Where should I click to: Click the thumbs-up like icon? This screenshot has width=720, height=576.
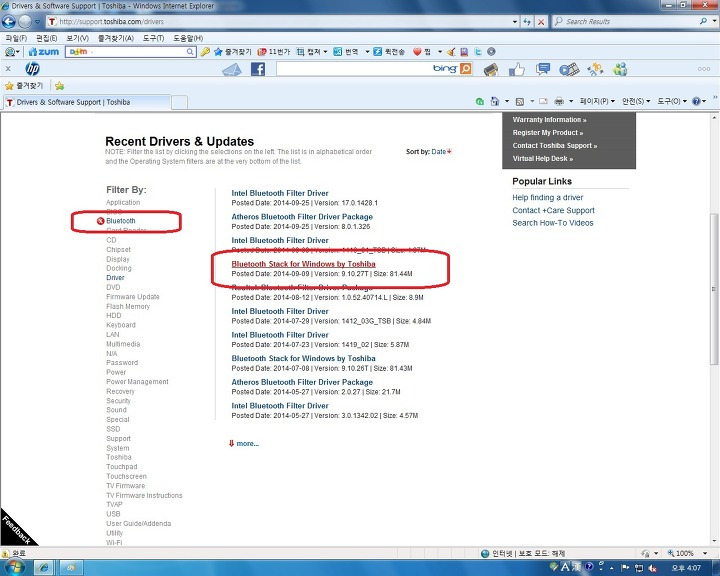click(x=517, y=69)
